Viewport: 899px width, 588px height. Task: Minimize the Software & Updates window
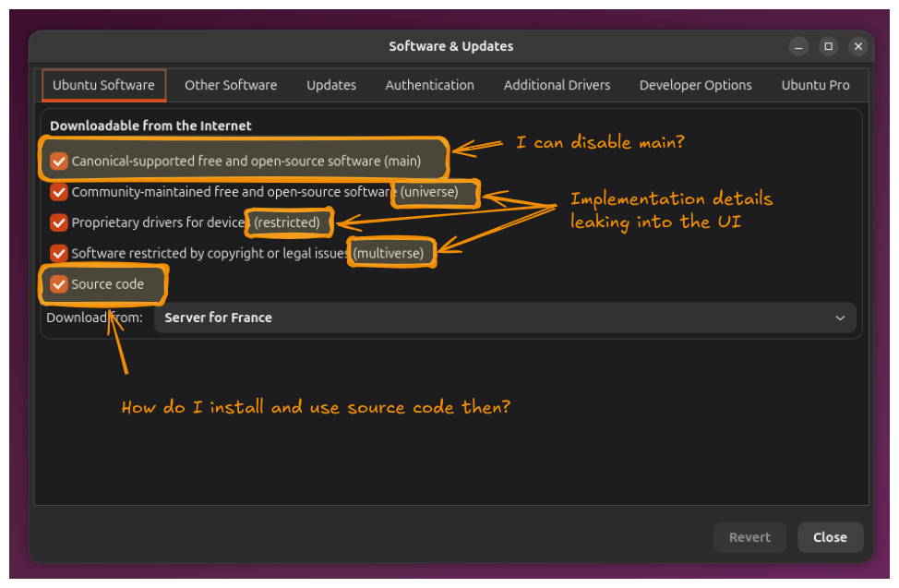pyautogui.click(x=798, y=46)
